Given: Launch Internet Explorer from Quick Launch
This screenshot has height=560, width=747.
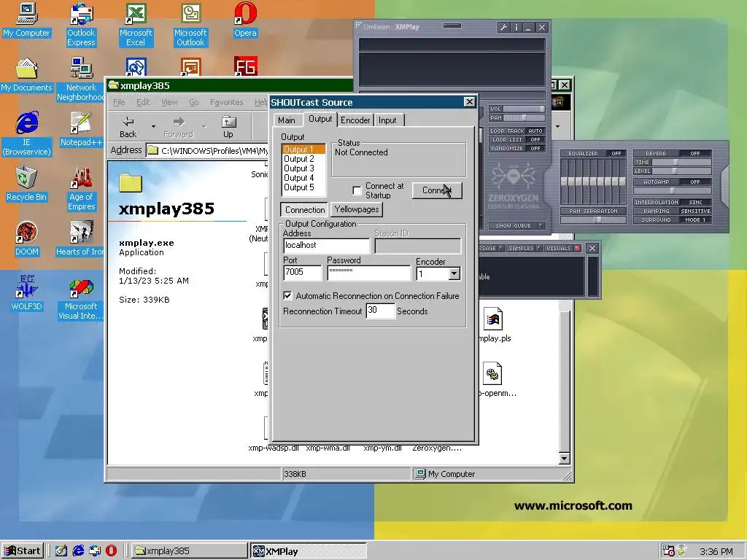Looking at the screenshot, I should [x=78, y=551].
